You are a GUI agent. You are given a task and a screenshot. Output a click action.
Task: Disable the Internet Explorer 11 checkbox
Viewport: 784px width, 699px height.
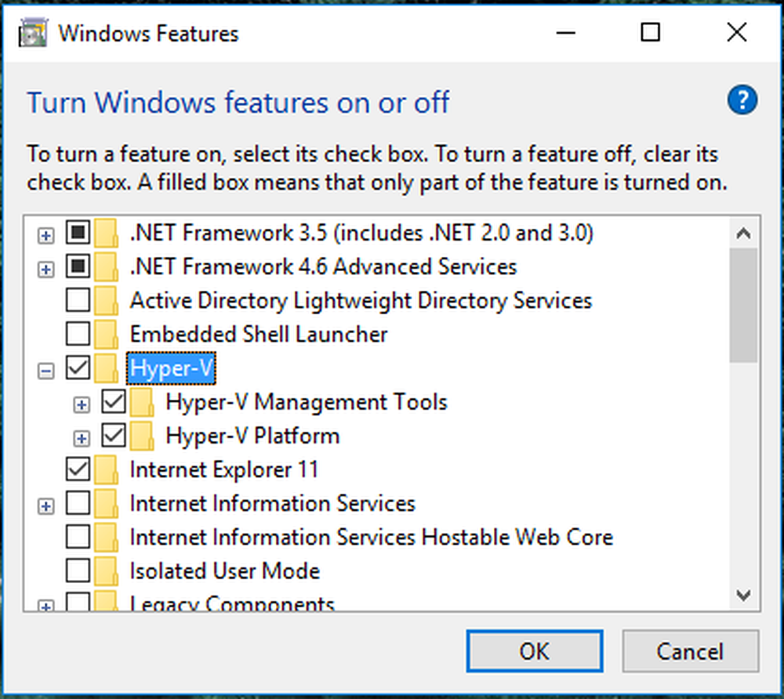click(78, 469)
